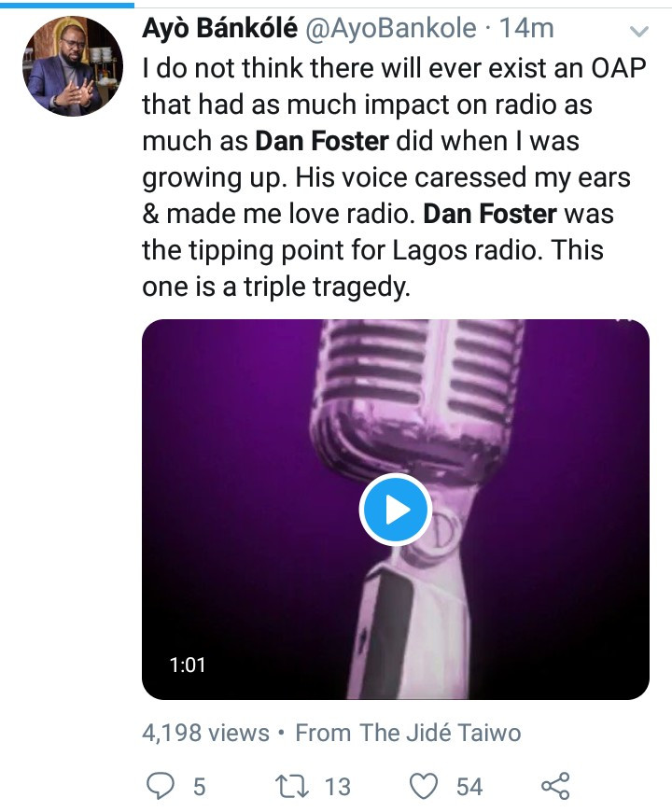
Task: Visit the @AyoBankole handle
Action: 391,28
